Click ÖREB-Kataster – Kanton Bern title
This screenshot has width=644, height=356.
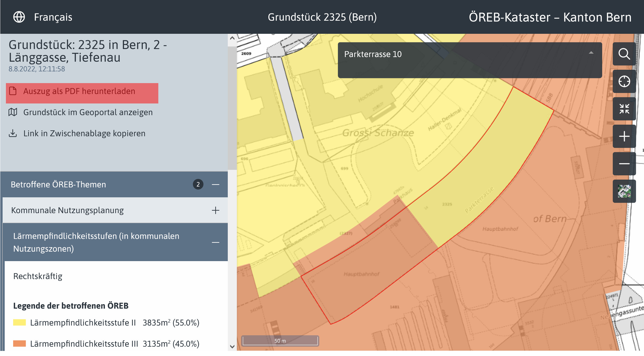tap(550, 17)
